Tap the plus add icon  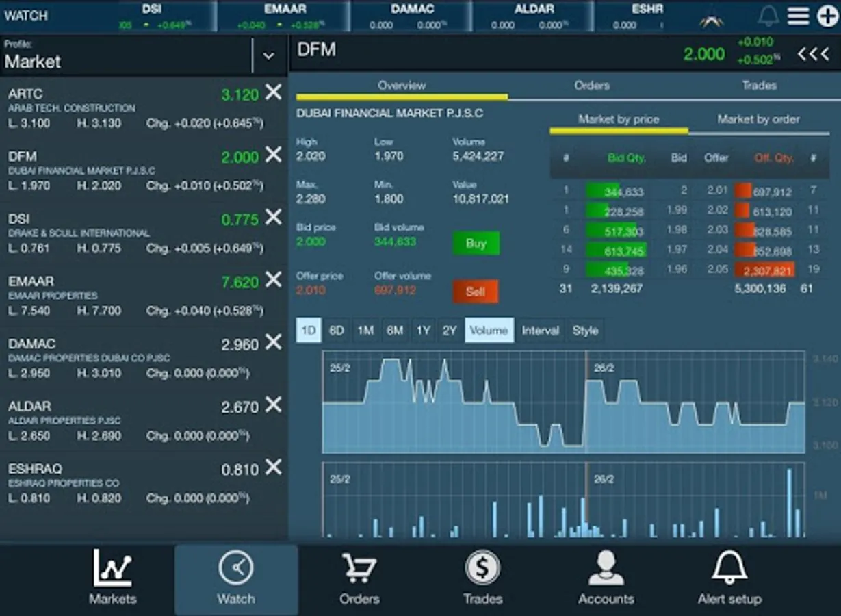[827, 16]
